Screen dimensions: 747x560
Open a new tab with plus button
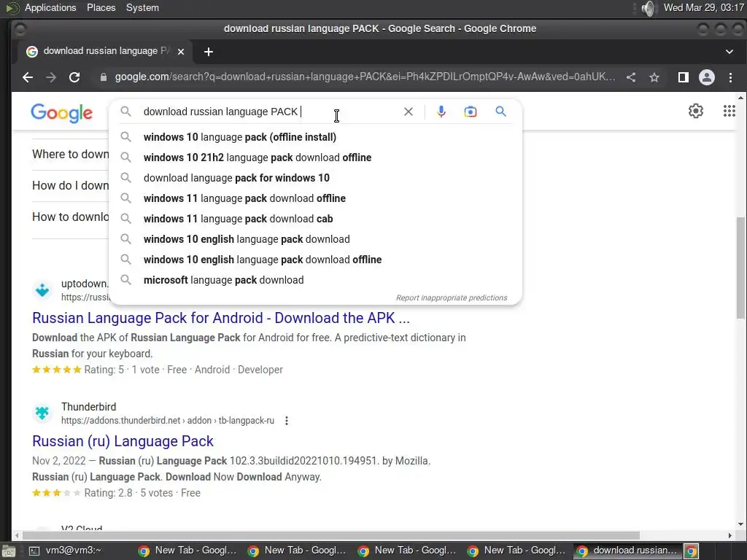point(208,52)
